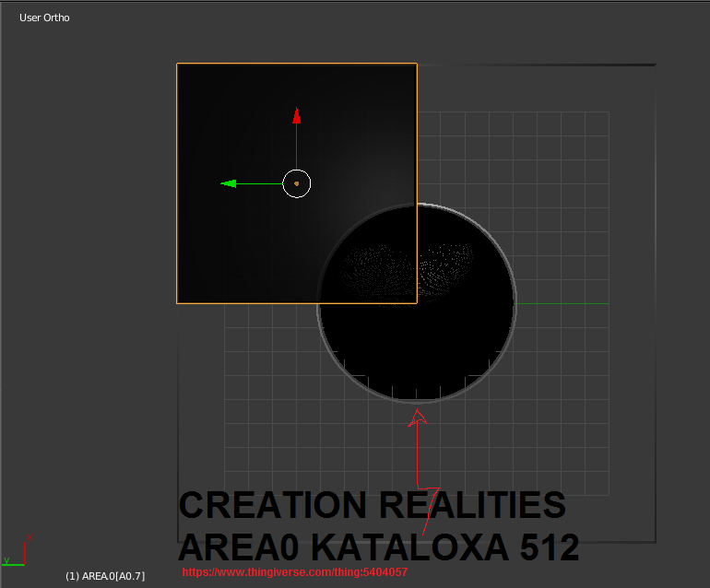The height and width of the screenshot is (588, 710).
Task: Click the 'AREA0 KATALOXA 512' text
Action: click(x=379, y=547)
